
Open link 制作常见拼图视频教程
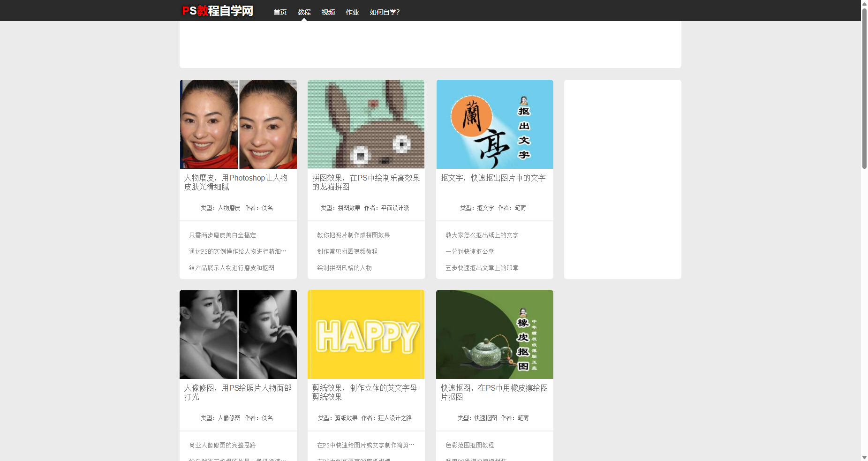tap(347, 251)
